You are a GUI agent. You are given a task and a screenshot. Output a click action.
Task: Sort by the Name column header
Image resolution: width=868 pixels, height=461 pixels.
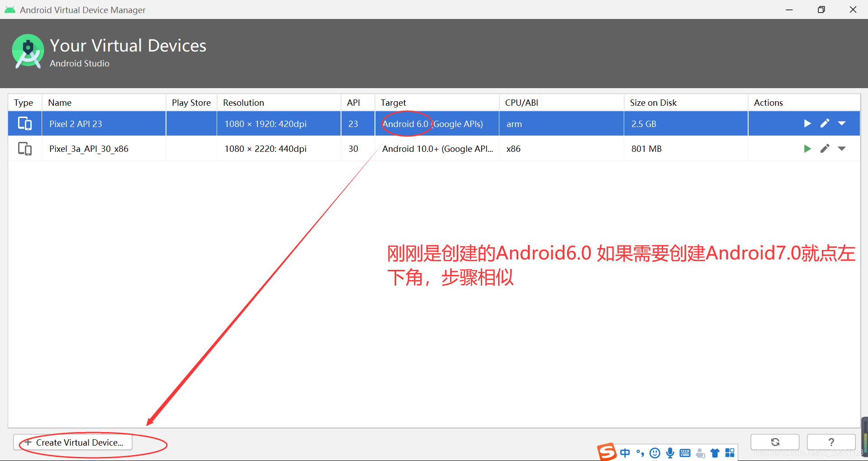tap(104, 103)
